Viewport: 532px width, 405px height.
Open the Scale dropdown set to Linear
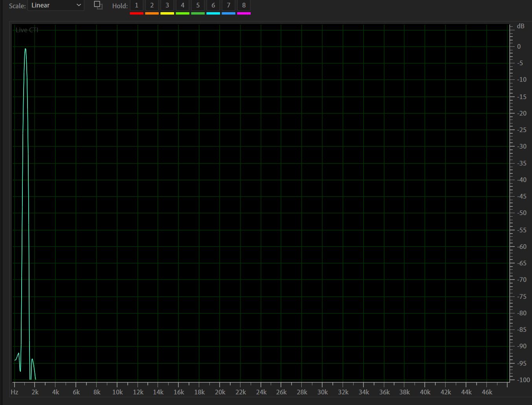point(56,5)
